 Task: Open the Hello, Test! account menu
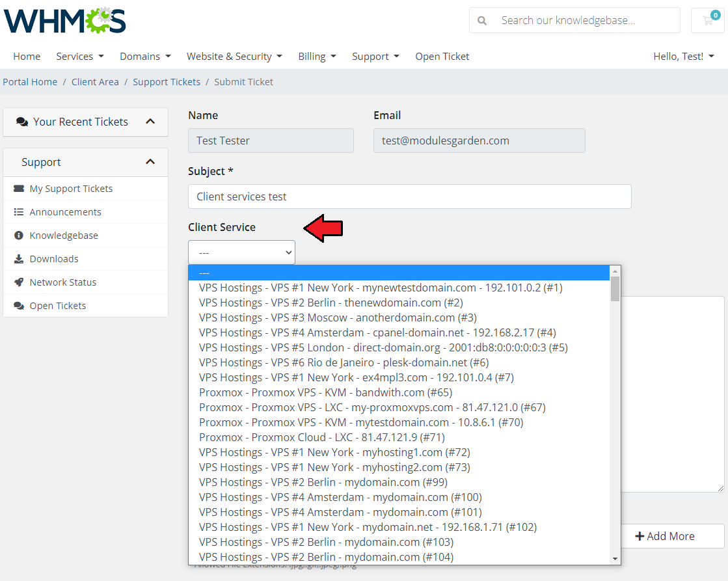pyautogui.click(x=683, y=56)
